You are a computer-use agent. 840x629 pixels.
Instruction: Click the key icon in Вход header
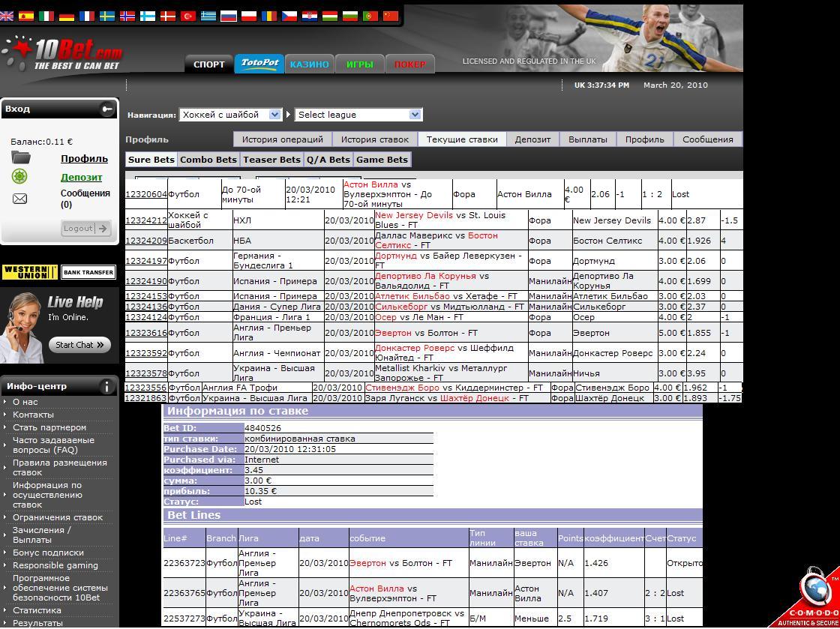click(106, 109)
